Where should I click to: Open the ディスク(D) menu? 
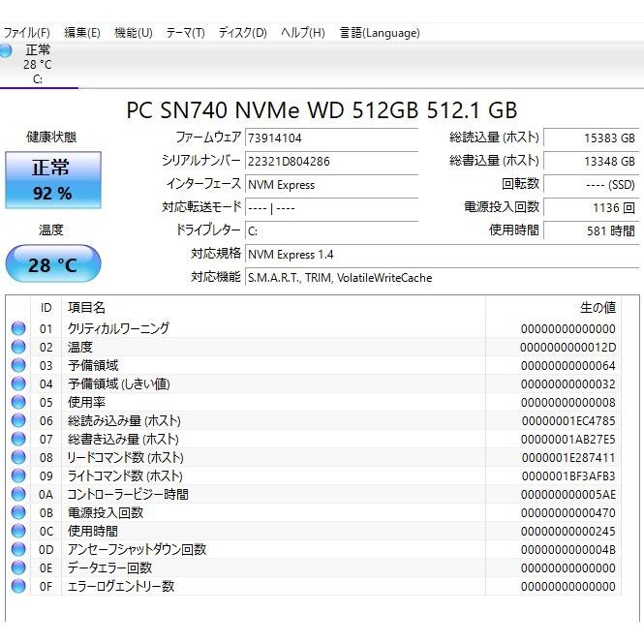tap(243, 33)
